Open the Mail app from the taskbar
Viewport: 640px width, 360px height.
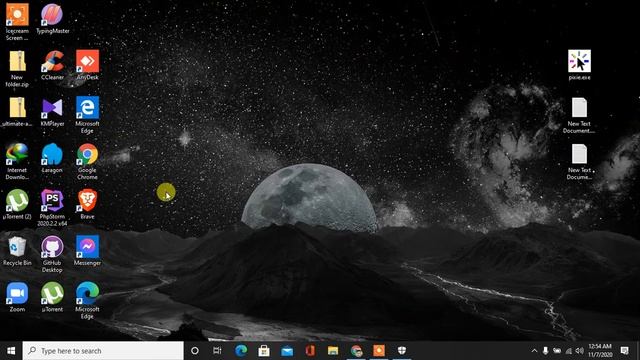(287, 351)
